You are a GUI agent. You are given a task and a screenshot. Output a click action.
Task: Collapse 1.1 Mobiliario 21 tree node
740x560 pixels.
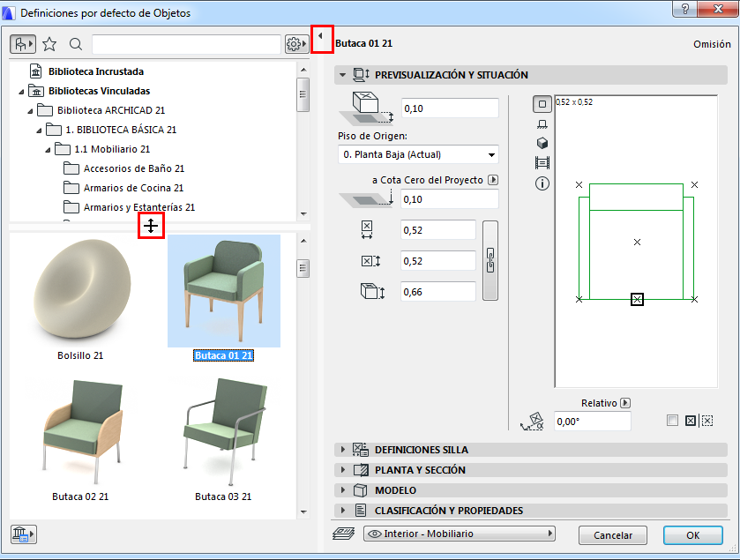click(49, 150)
